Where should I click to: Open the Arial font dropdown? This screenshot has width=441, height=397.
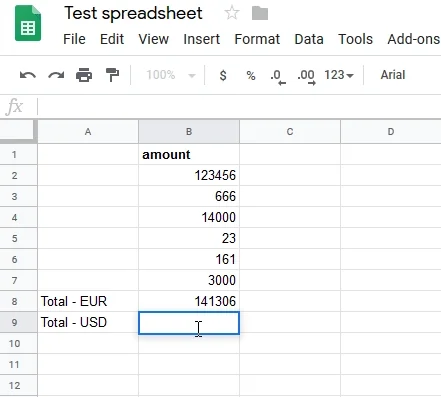(x=393, y=75)
